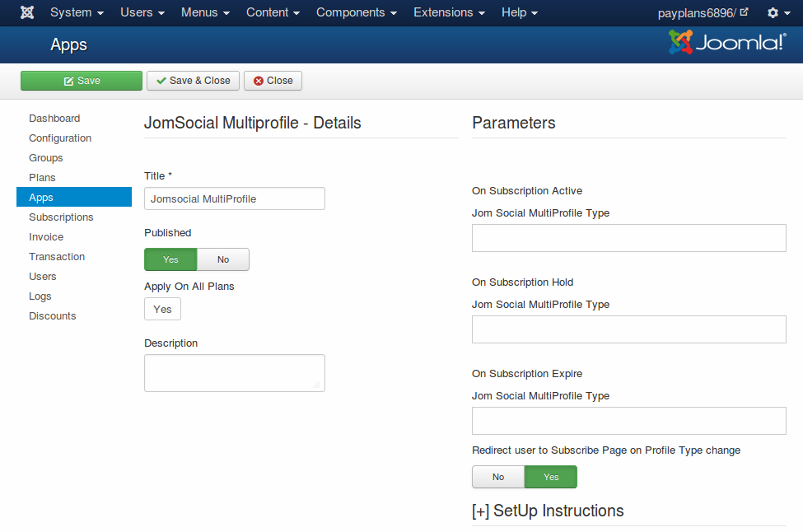Set Redirect user option to No
This screenshot has width=803, height=532.
click(498, 477)
